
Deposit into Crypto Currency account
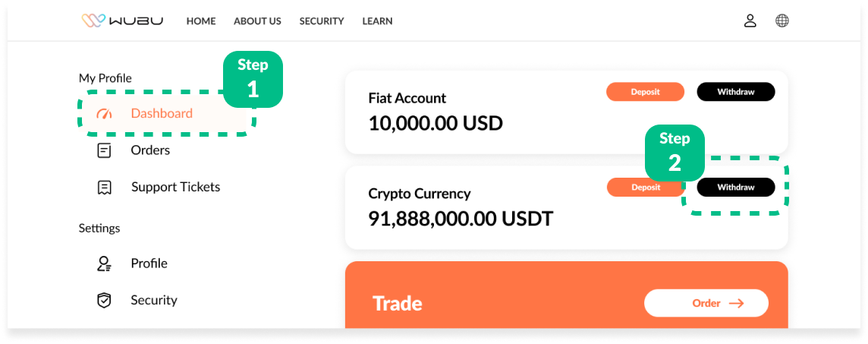(645, 187)
